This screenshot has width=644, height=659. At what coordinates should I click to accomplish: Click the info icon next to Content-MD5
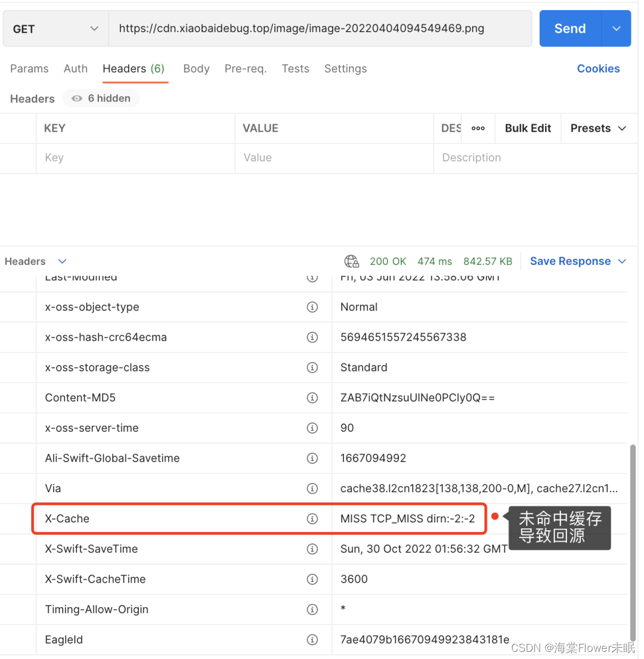pyautogui.click(x=312, y=398)
